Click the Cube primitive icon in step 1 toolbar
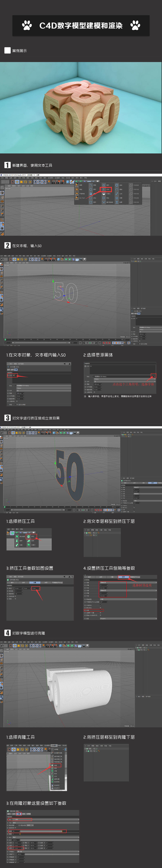This screenshot has height=868, width=162. (67, 182)
